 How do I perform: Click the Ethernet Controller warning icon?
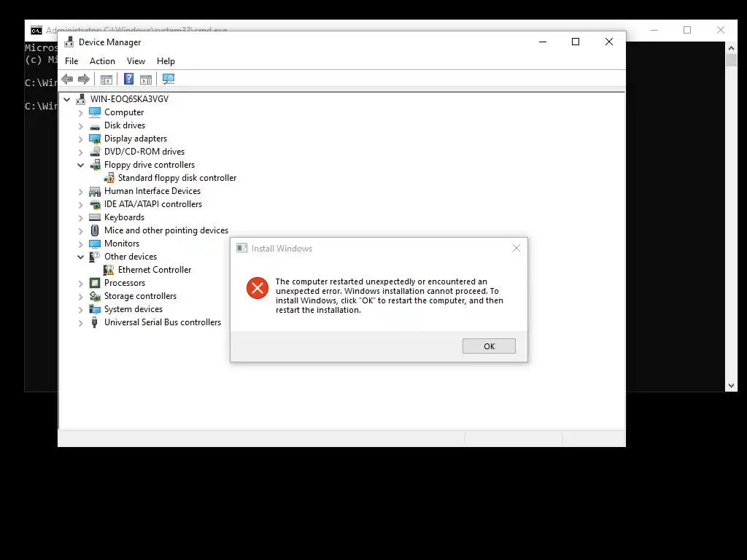[109, 270]
